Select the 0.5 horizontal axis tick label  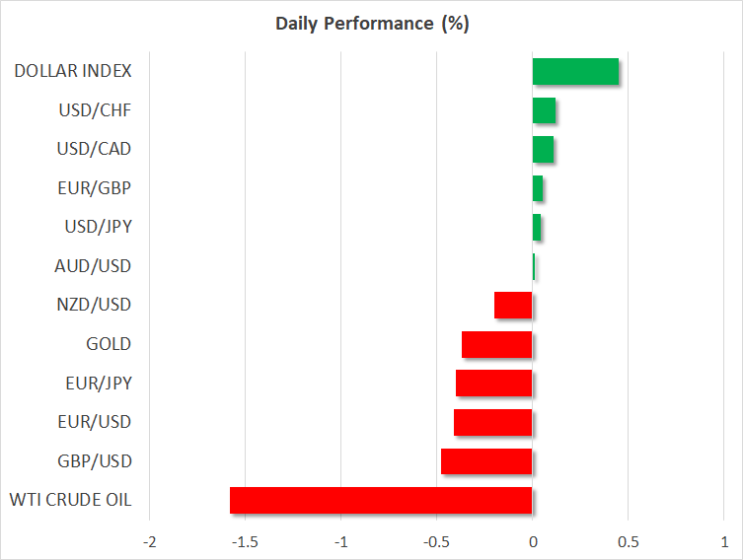coord(628,541)
